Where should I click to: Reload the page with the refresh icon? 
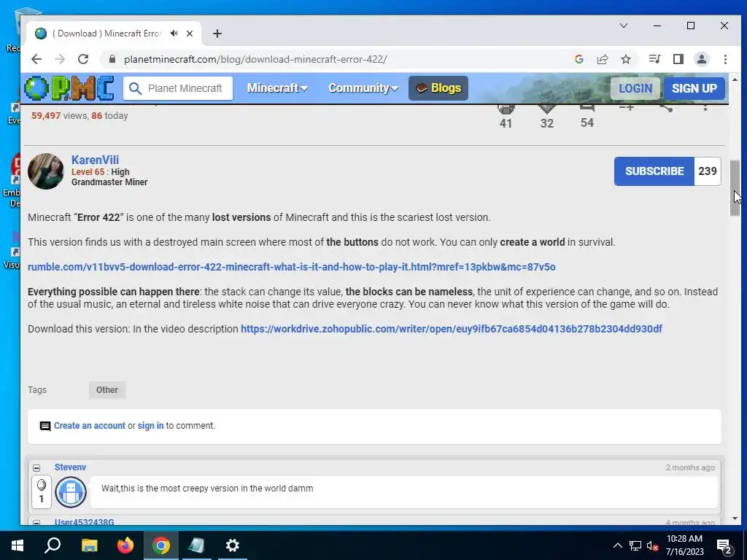click(83, 59)
